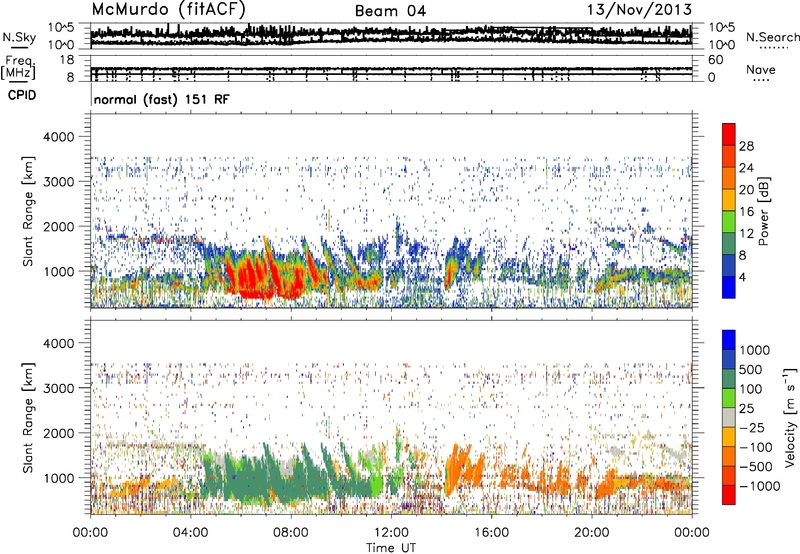The width and height of the screenshot is (800, 554).
Task: Click the -1000 tick on velocity colorbar
Action: [x=759, y=486]
